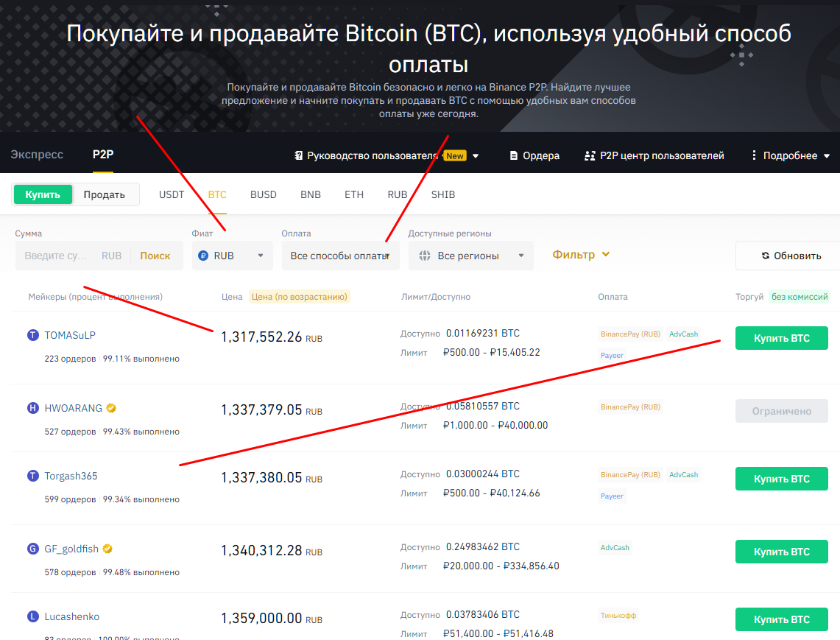Image resolution: width=840 pixels, height=640 pixels.
Task: Switch to the USDT tab
Action: (x=171, y=194)
